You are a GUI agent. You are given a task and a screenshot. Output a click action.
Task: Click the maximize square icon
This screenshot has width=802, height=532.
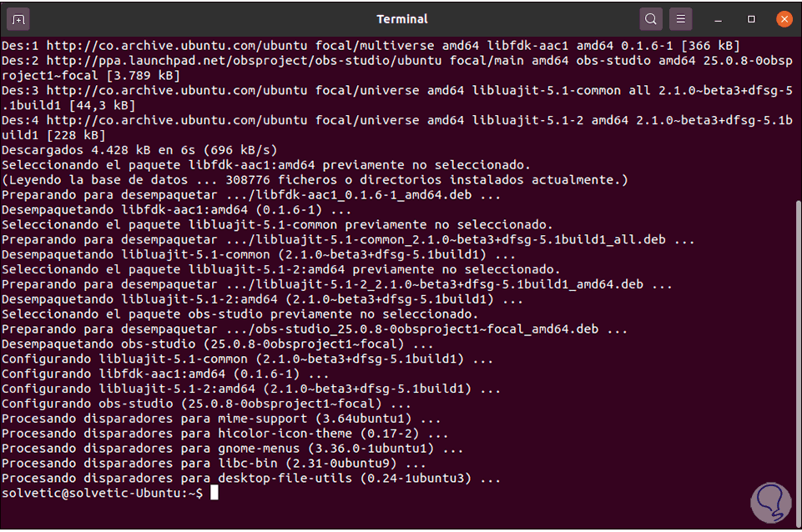point(749,18)
